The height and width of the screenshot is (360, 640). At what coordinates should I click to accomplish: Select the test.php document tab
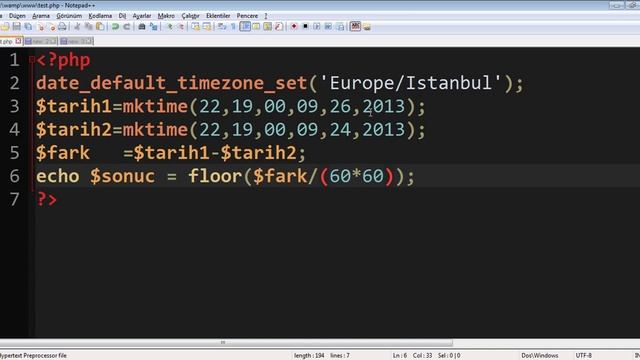(7, 41)
